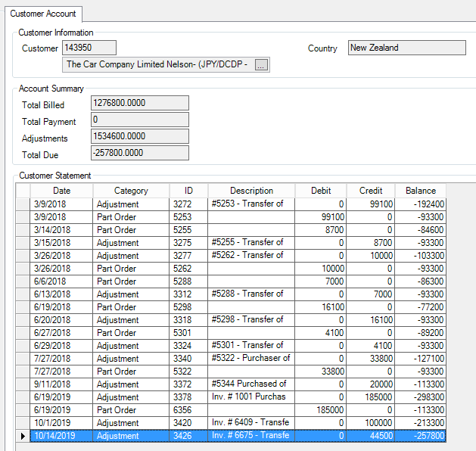This screenshot has height=451, width=476.
Task: Click the description cell 'Inv. # 1001 Purchas'
Action: (251, 397)
